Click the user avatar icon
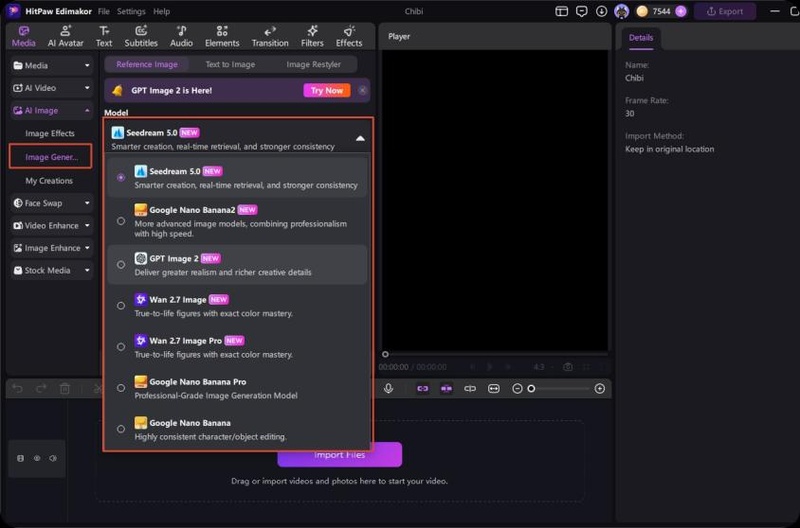This screenshot has height=528, width=800. (621, 11)
